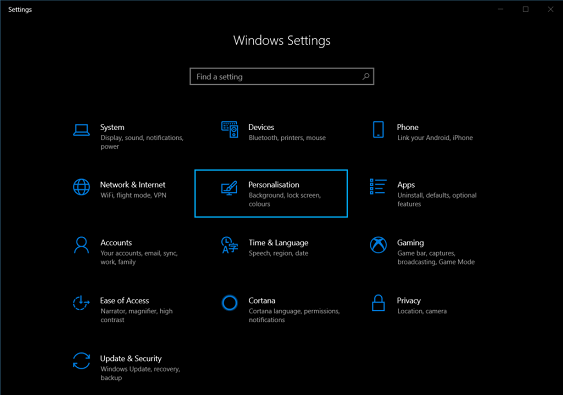563x395 pixels.
Task: Click 'Display, sound, notifications, power' text
Action: pos(142,142)
